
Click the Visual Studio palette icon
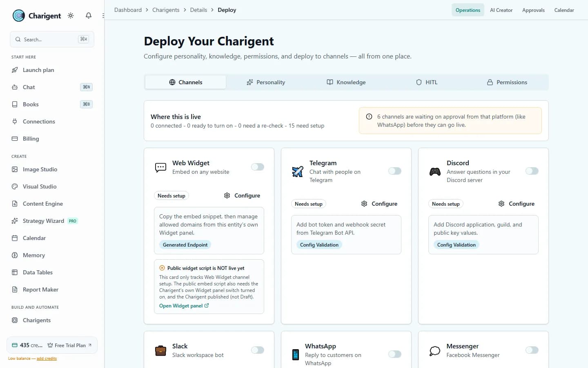coord(15,186)
